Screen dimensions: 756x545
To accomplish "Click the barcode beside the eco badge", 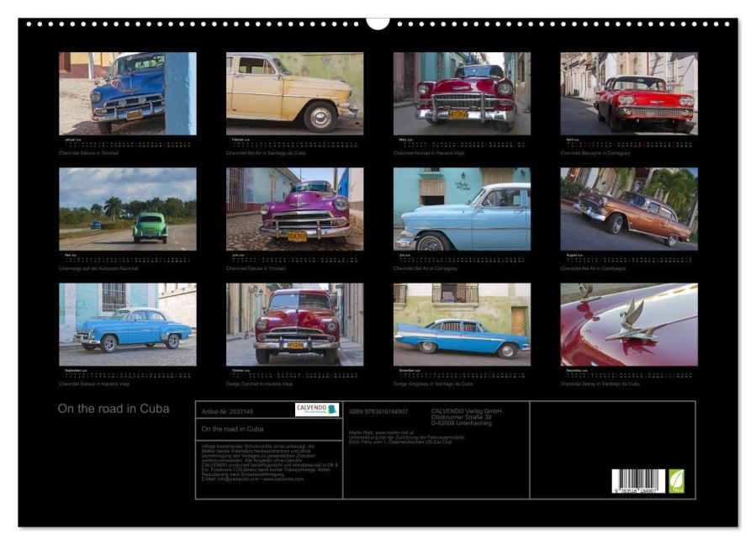I will coord(638,481).
